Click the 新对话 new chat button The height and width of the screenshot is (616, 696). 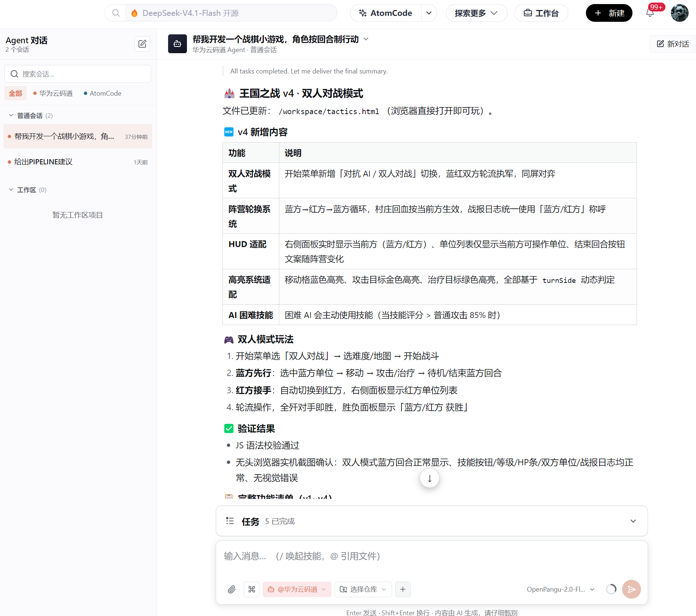coord(673,44)
